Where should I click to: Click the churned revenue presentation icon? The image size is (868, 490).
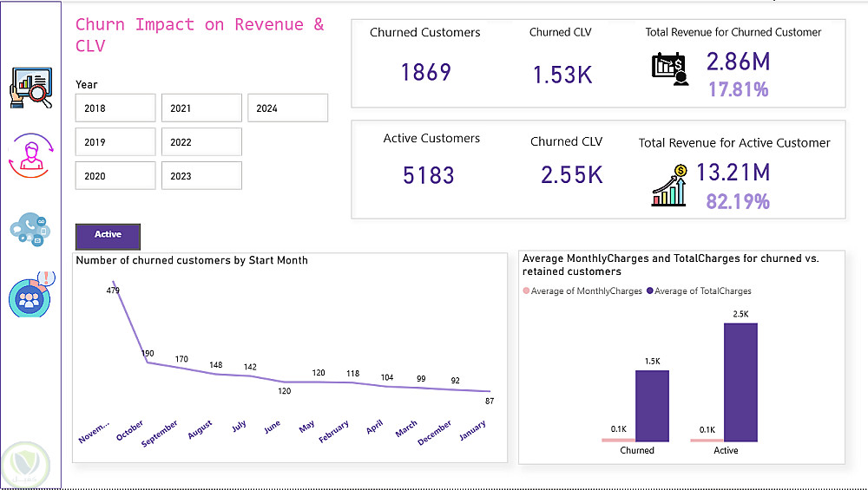tap(670, 69)
